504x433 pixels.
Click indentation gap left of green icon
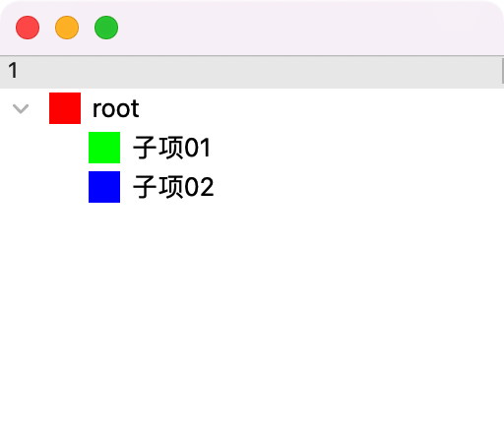click(44, 148)
